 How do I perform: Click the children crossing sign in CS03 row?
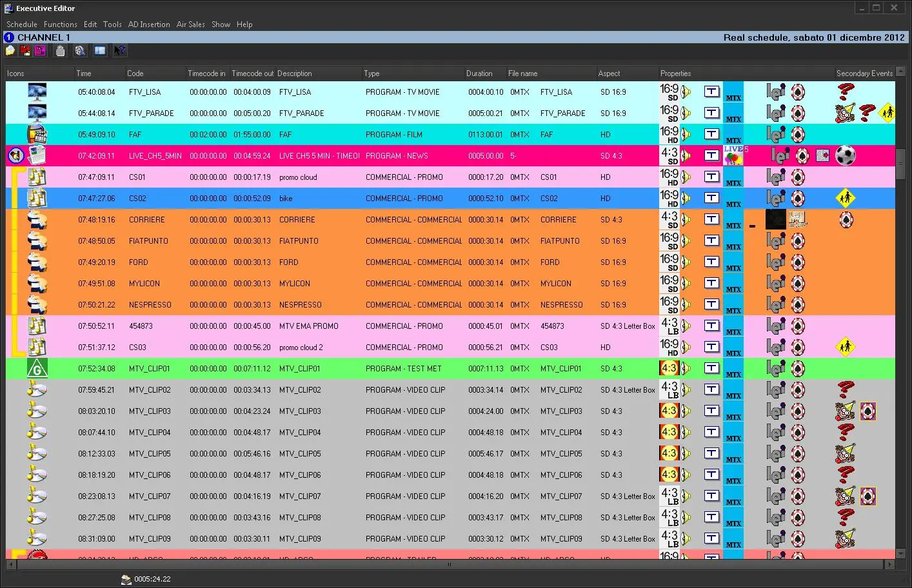pyautogui.click(x=846, y=347)
